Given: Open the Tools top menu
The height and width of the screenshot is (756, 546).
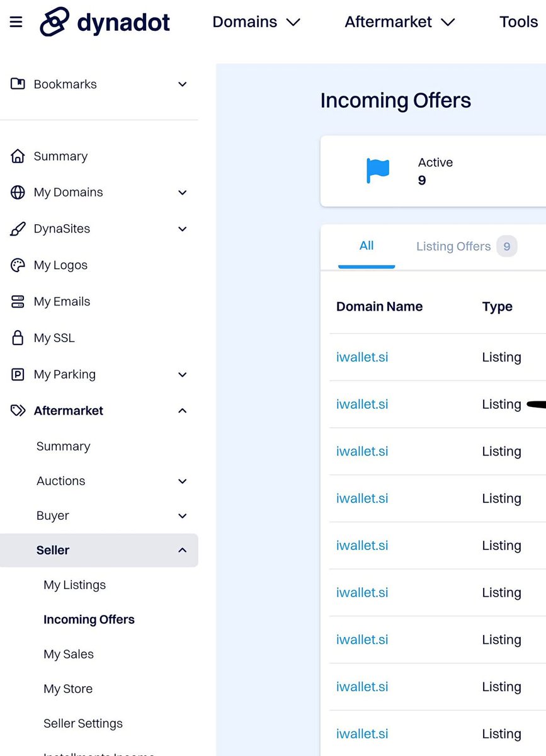Looking at the screenshot, I should [520, 22].
